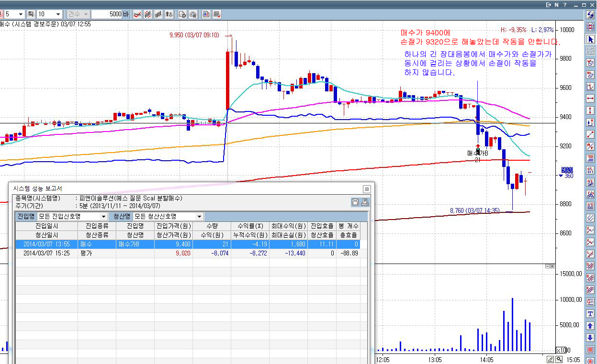This screenshot has height=364, width=597.
Task: Select the vertical line drawing tool
Action: 590,110
